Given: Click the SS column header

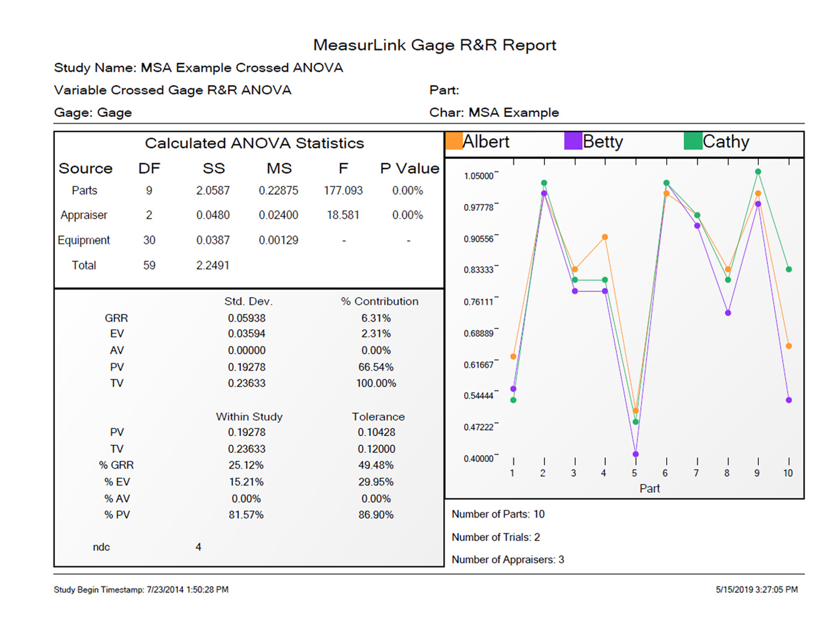Looking at the screenshot, I should [214, 169].
